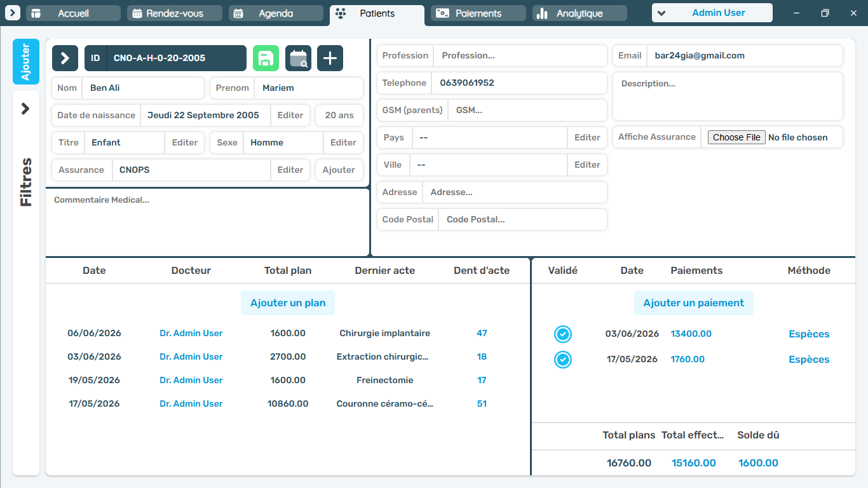This screenshot has height=488, width=868.
Task: Open the calendar search icon
Action: click(298, 58)
